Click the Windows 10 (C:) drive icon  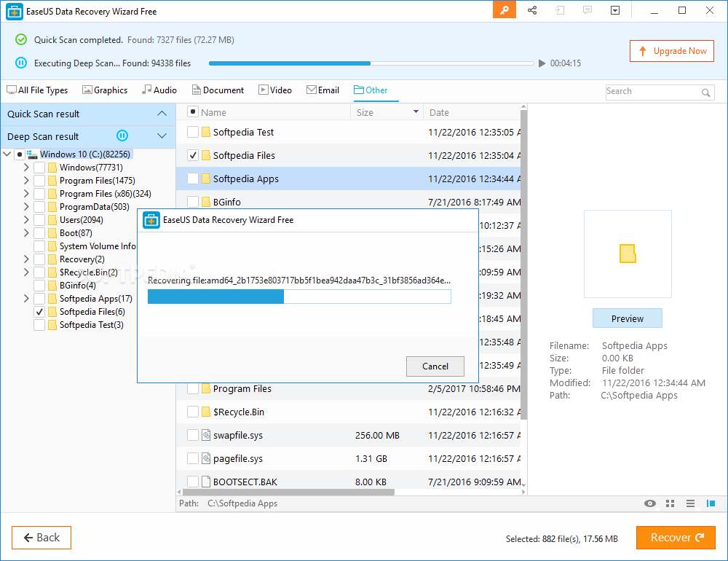(32, 154)
